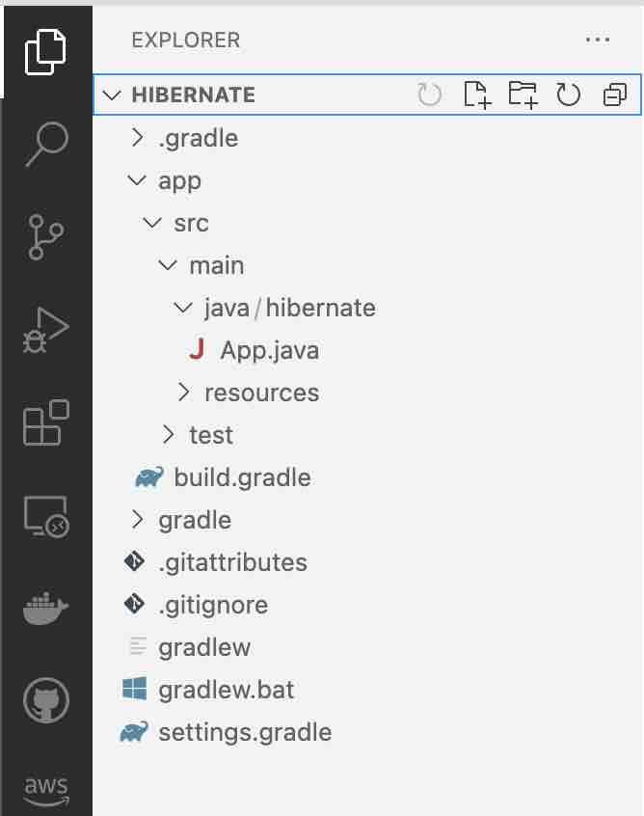Open the App.java file
Image resolution: width=644 pixels, height=816 pixels.
pyautogui.click(x=269, y=350)
